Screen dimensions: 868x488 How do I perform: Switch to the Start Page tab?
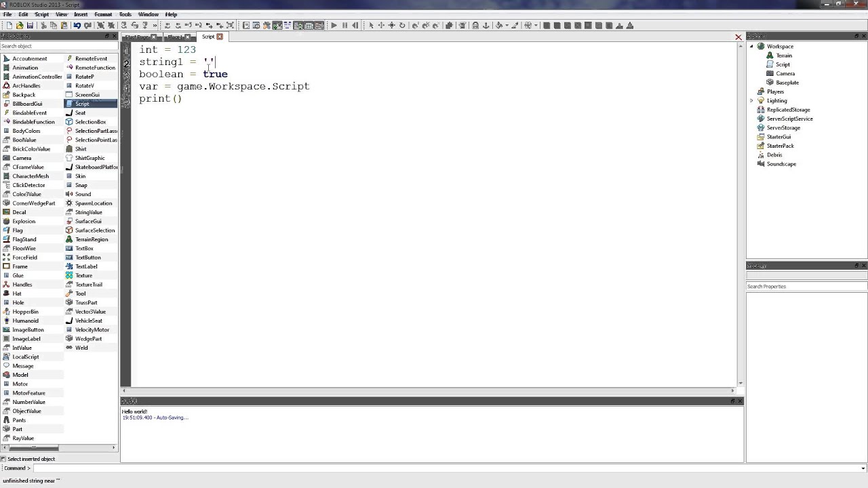tap(140, 37)
